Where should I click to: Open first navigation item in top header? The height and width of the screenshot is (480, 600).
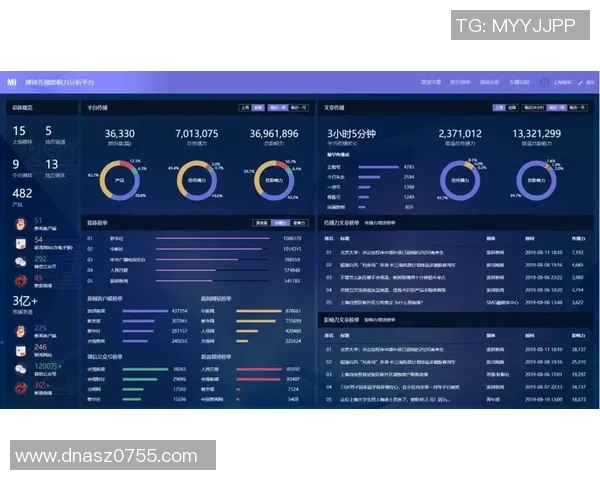click(x=431, y=82)
